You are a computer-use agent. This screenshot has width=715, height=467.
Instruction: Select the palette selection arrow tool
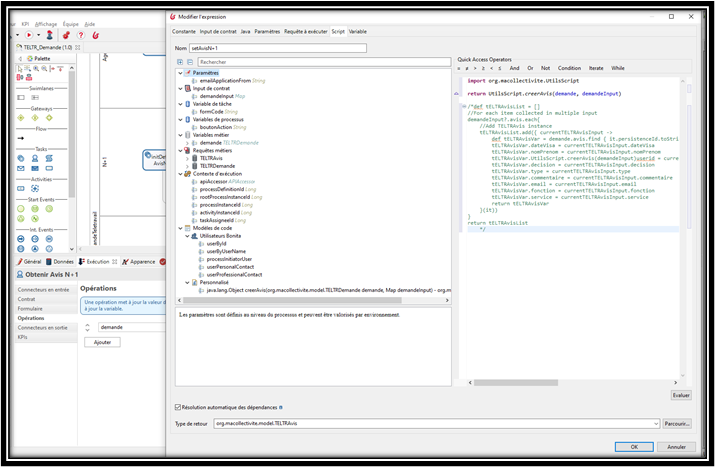pyautogui.click(x=20, y=68)
